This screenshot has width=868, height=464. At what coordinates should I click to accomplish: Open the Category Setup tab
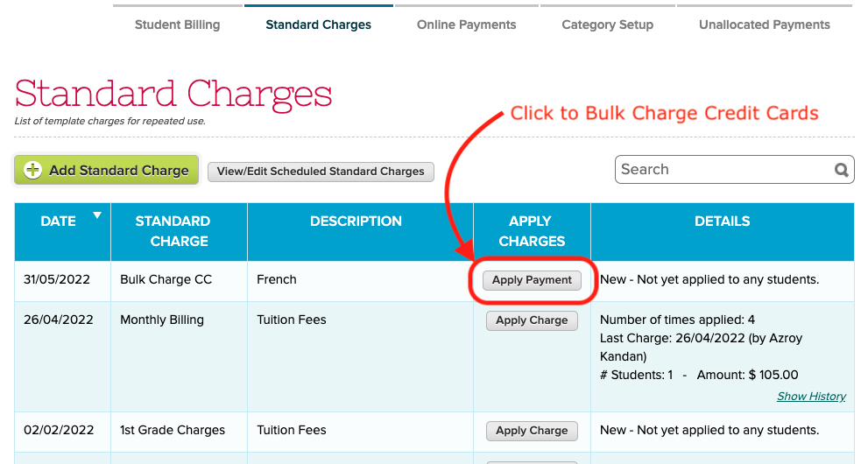607,25
